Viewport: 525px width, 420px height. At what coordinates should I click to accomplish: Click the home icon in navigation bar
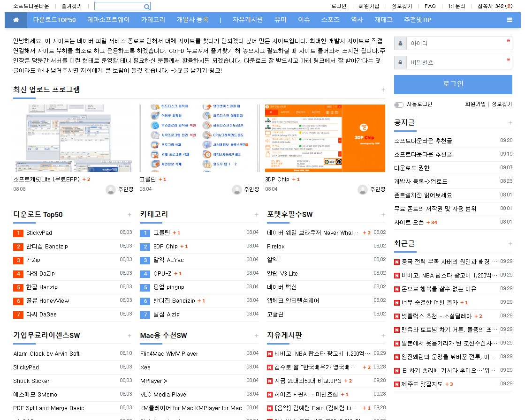point(16,20)
